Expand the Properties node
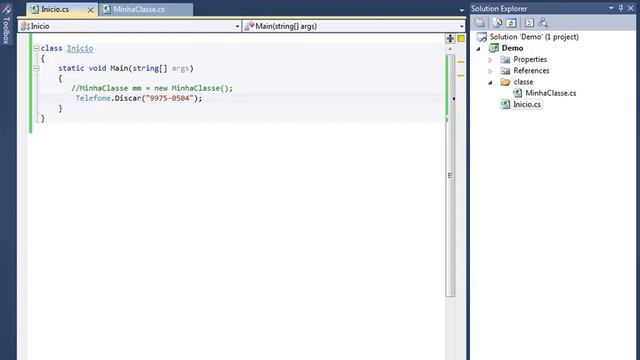This screenshot has height=360, width=640. click(x=490, y=60)
